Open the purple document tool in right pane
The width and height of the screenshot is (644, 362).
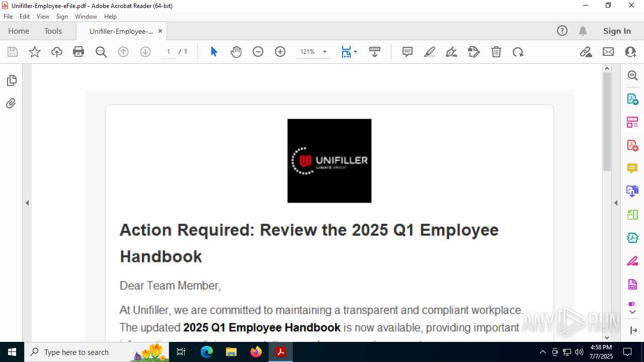point(632,285)
